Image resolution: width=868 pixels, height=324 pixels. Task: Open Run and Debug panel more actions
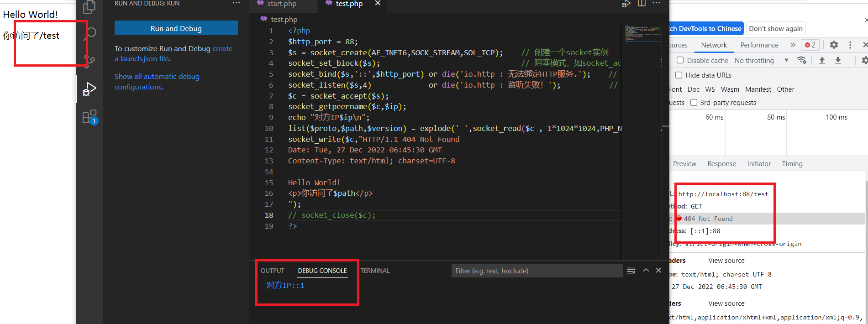coord(236,3)
